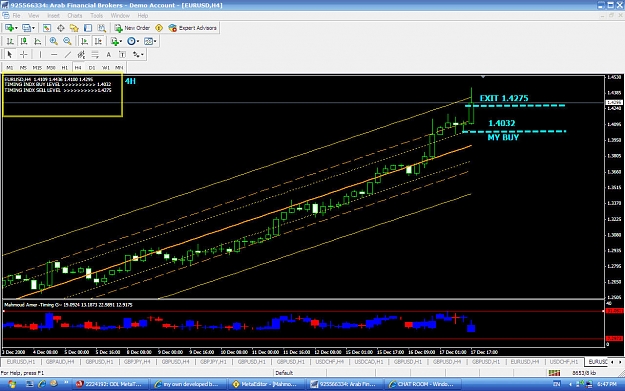This screenshot has width=625, height=391.
Task: Click the MetaEditor yellow diamond icon
Action: (159, 28)
